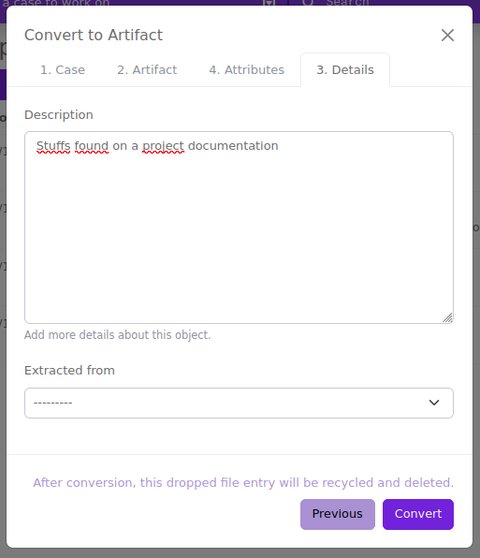Screen dimensions: 480x558
Task: Focus the Description text area
Action: [x=239, y=227]
